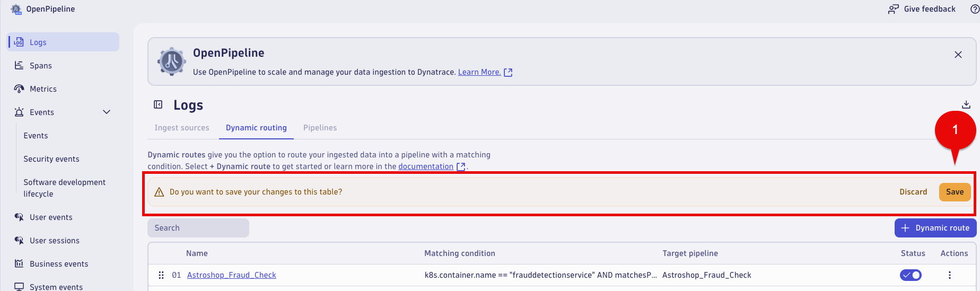Add a new Dynamic route
This screenshot has width=980, height=291.
point(935,228)
